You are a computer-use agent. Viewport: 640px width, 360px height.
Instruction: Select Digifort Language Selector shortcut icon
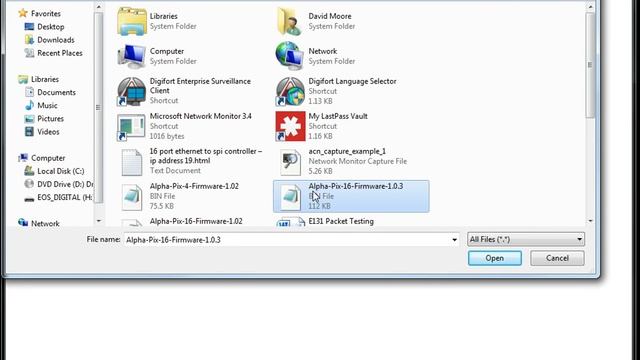tap(290, 91)
